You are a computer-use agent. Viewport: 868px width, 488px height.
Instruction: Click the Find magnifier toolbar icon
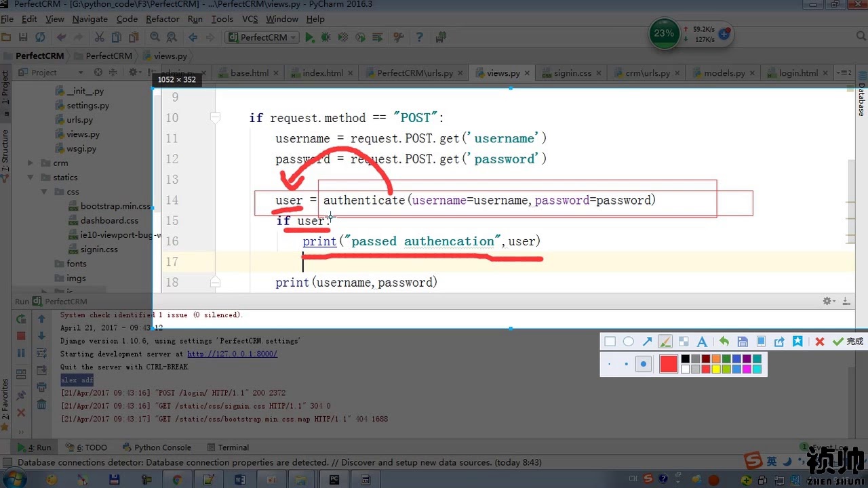(155, 37)
